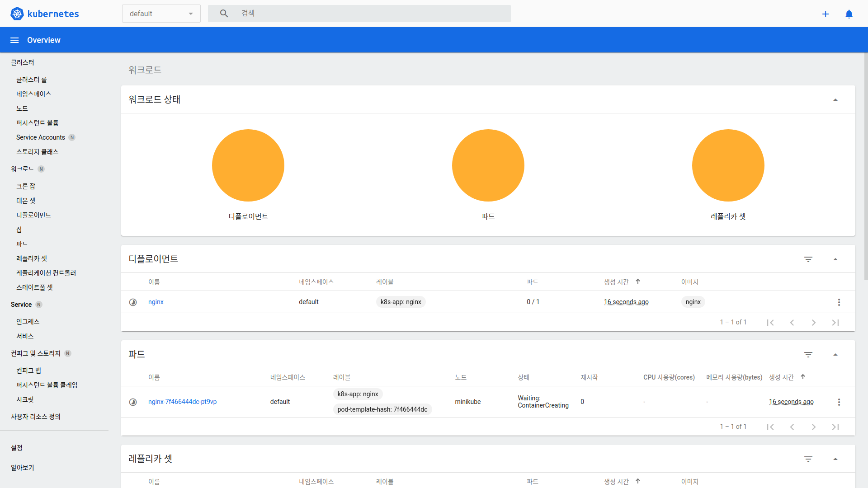Screen dimensions: 868x488
Task: Open the nginx deployment link
Action: [x=156, y=302]
